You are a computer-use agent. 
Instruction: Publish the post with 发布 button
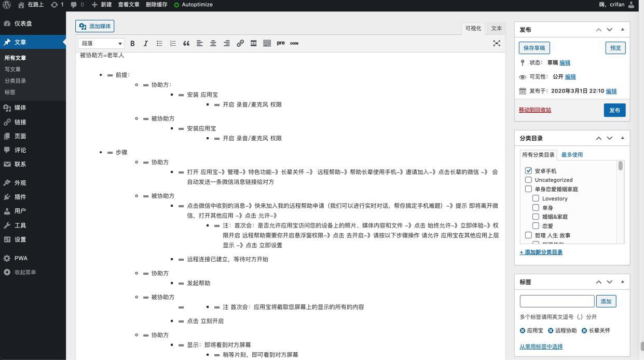tap(615, 110)
